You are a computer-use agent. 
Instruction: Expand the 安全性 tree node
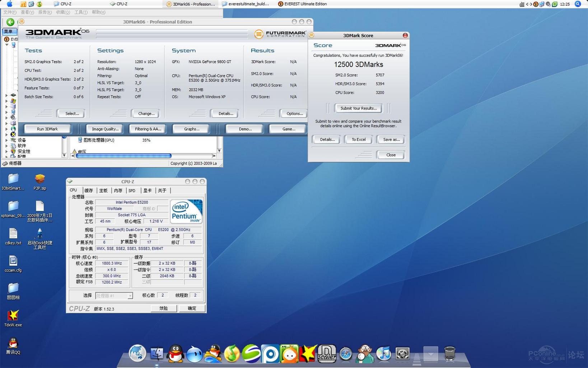point(6,151)
